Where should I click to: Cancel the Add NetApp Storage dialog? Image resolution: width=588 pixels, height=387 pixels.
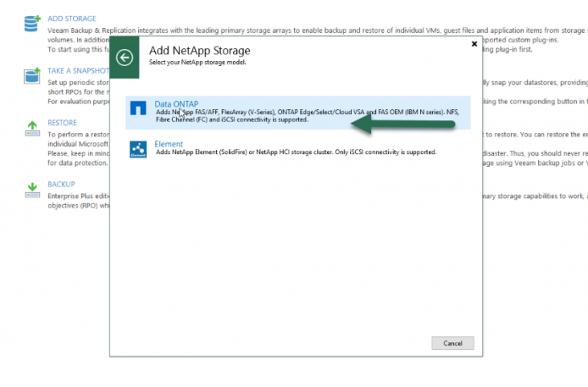(452, 343)
